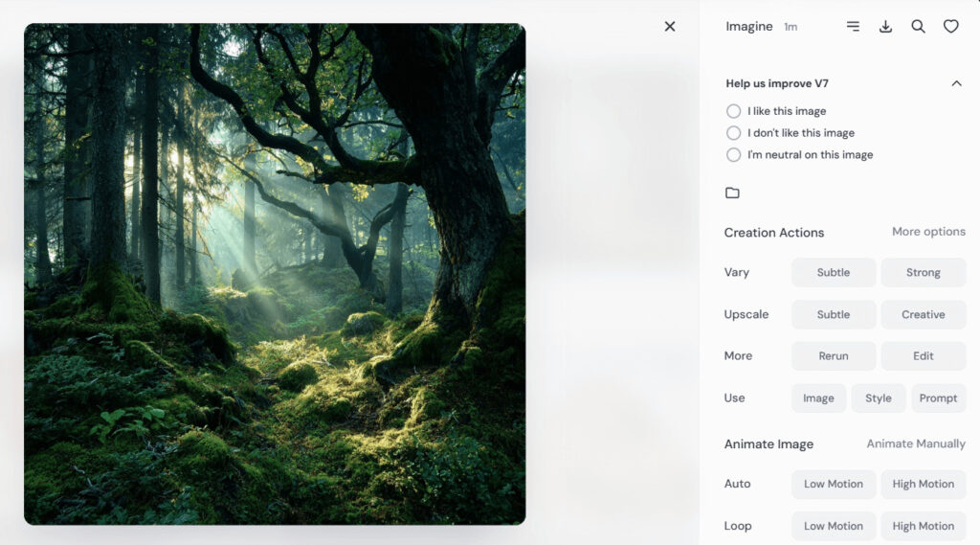The image size is (980, 545).
Task: Collapse the Help us improve V7 section
Action: pos(956,83)
